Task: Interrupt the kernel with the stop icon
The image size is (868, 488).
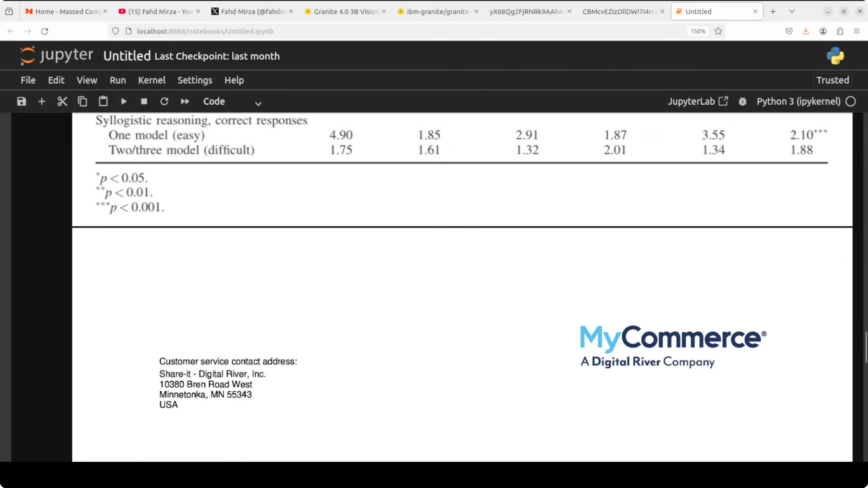Action: pyautogui.click(x=144, y=101)
